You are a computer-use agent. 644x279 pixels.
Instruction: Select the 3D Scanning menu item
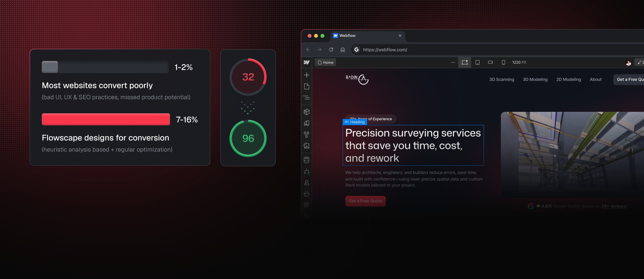click(501, 79)
